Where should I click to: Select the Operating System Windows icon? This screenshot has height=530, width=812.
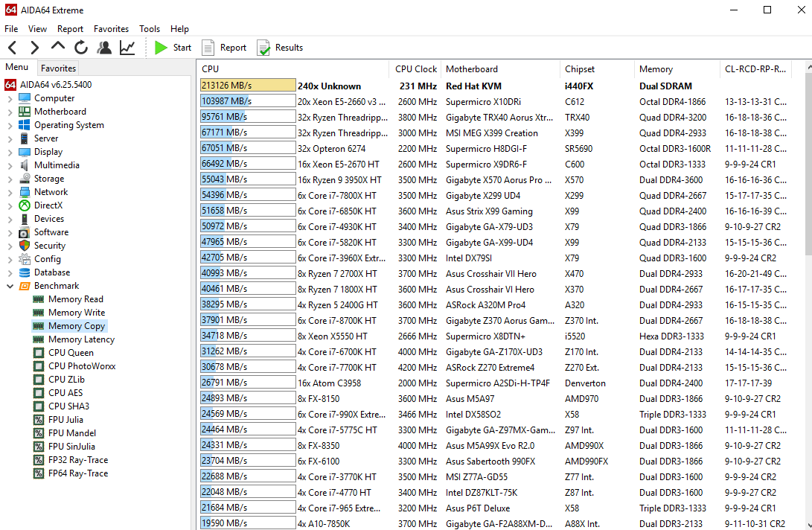[x=25, y=125]
